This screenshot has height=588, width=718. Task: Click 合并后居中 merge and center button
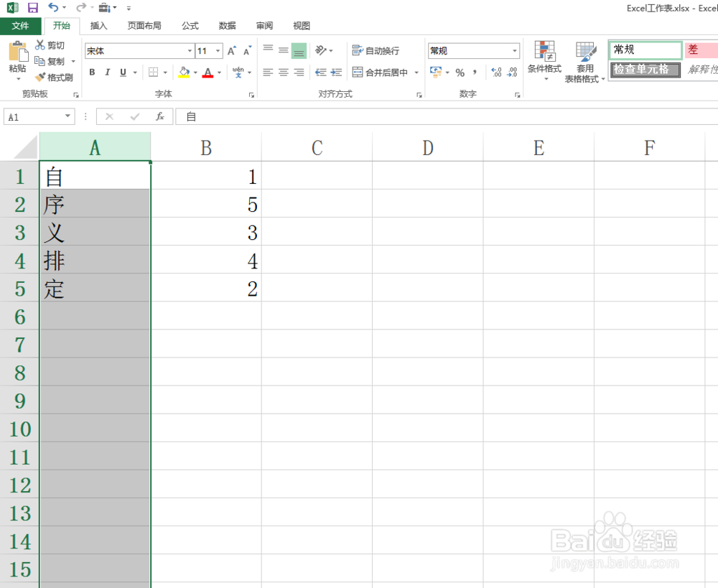(380, 73)
